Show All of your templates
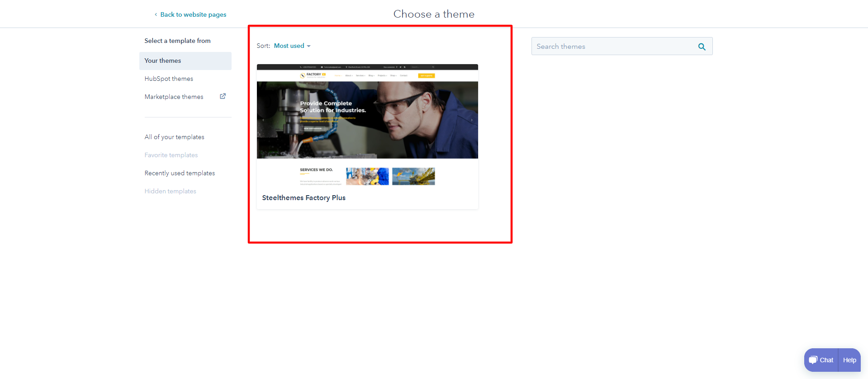868x379 pixels. pos(174,137)
